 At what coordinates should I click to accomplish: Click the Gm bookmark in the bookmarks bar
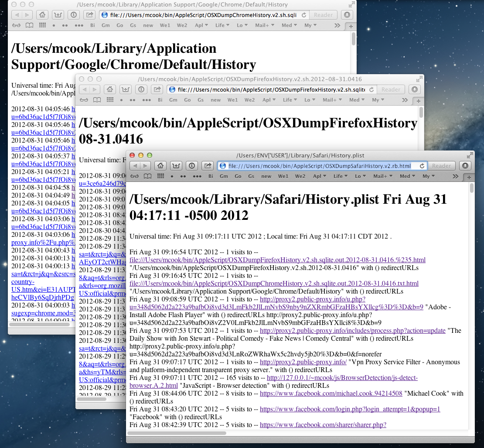coord(224,176)
